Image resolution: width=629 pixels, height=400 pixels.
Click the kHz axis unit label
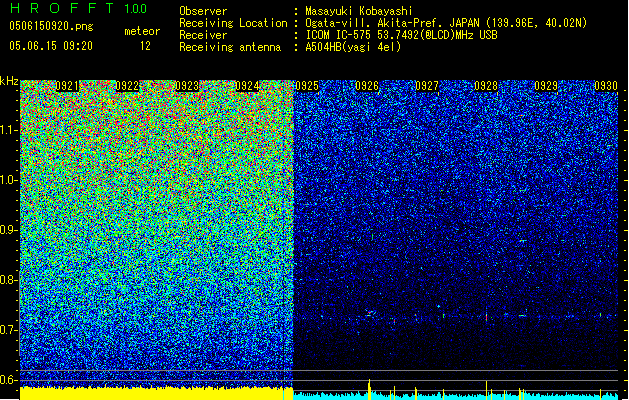pyautogui.click(x=9, y=81)
